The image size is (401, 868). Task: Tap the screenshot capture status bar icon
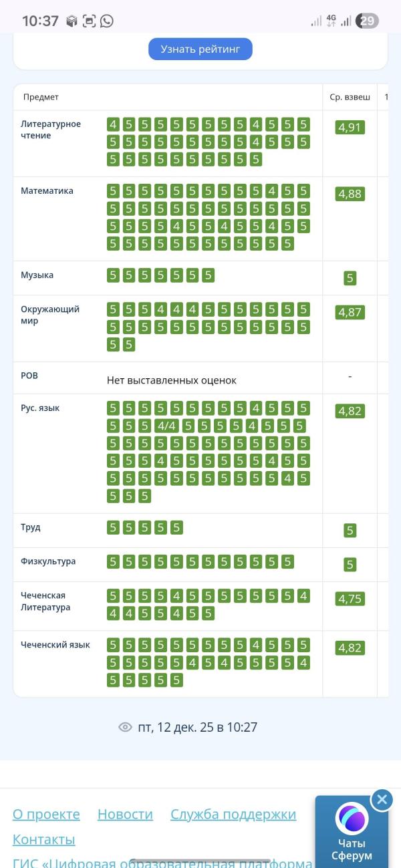click(x=90, y=21)
